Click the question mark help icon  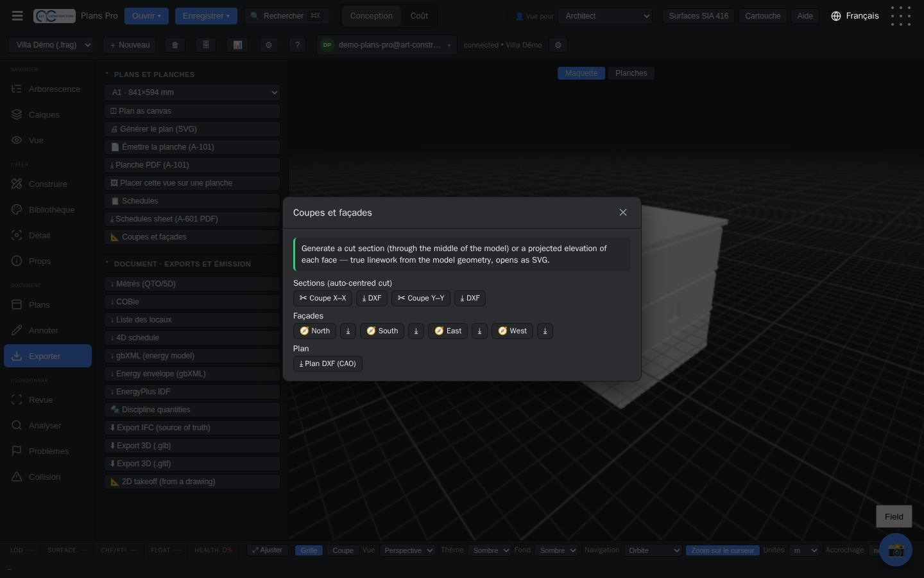coord(297,46)
